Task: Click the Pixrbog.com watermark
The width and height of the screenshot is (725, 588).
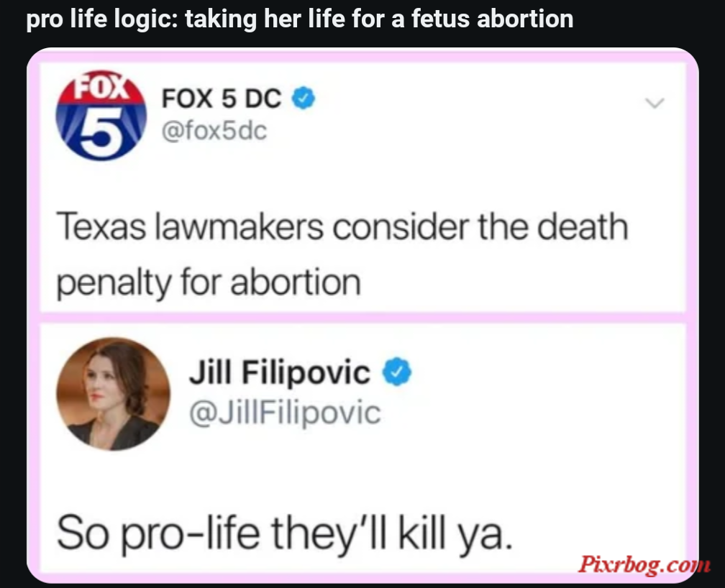Action: click(644, 564)
